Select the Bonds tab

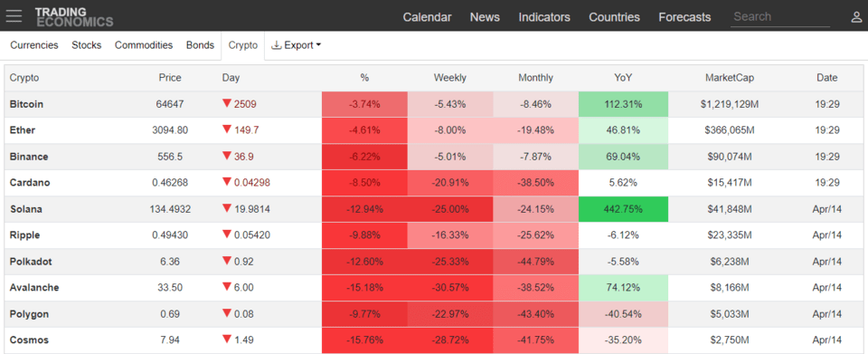pos(200,45)
